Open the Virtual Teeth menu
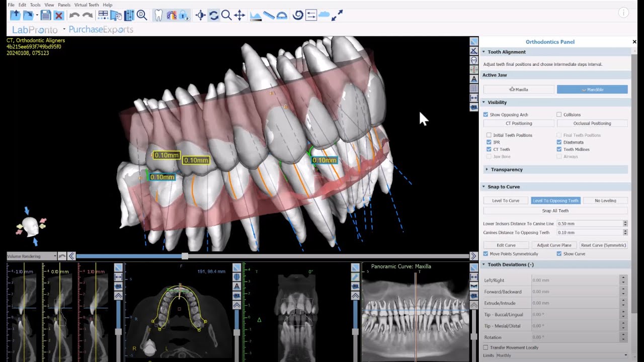 (x=87, y=5)
